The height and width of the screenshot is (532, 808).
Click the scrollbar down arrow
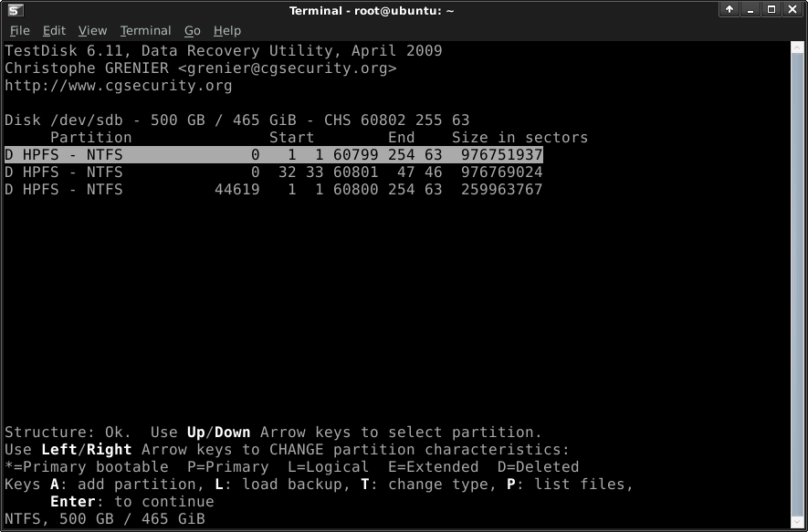coord(797,522)
